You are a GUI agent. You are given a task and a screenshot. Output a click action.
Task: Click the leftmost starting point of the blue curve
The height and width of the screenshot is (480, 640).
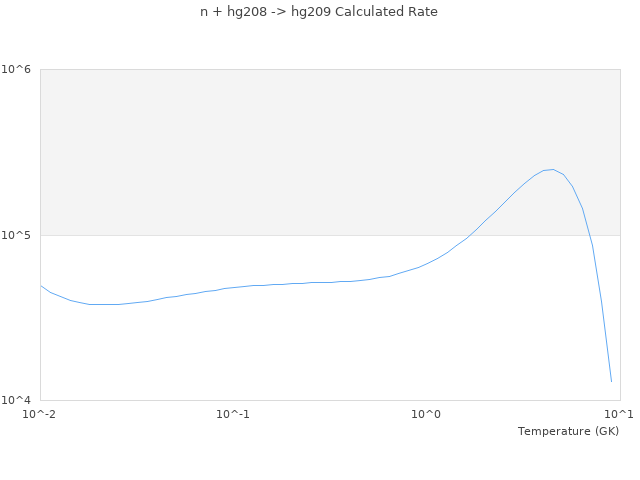pyautogui.click(x=40, y=285)
